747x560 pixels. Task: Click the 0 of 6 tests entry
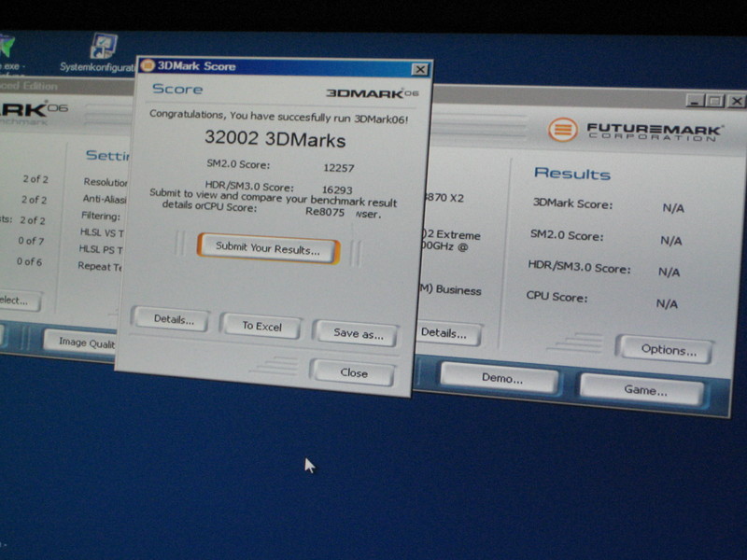click(x=29, y=261)
